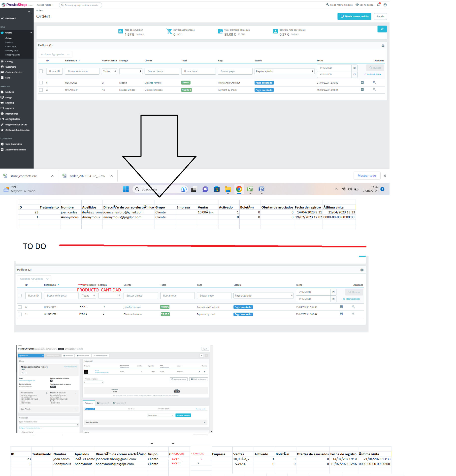
Task: Open the Entrega country dropdown in top filter row
Action: tap(130, 71)
